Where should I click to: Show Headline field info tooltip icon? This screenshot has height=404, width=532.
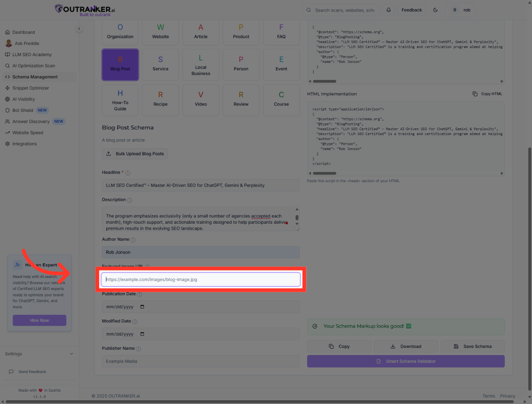coord(128,173)
